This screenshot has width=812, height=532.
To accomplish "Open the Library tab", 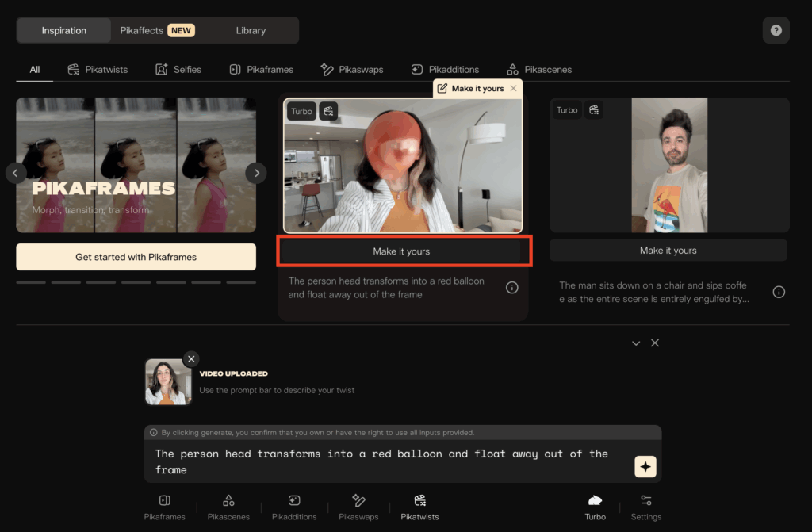I will click(251, 31).
